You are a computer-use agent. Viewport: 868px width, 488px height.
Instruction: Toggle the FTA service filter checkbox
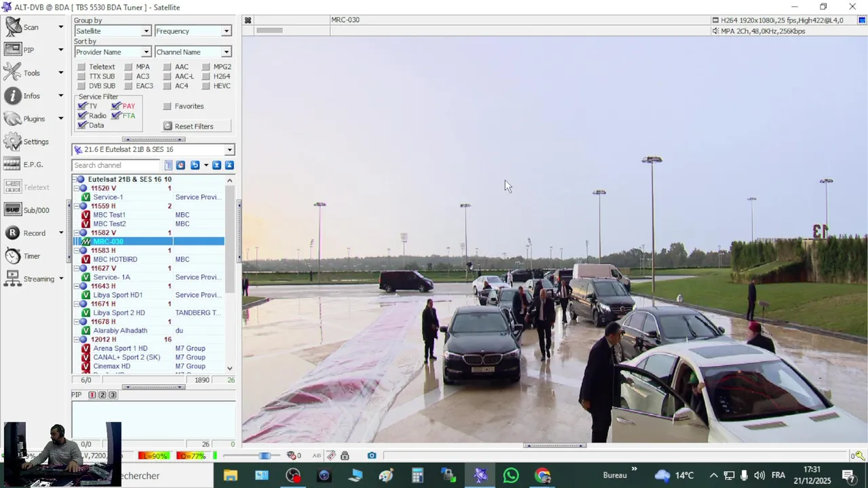coord(116,115)
